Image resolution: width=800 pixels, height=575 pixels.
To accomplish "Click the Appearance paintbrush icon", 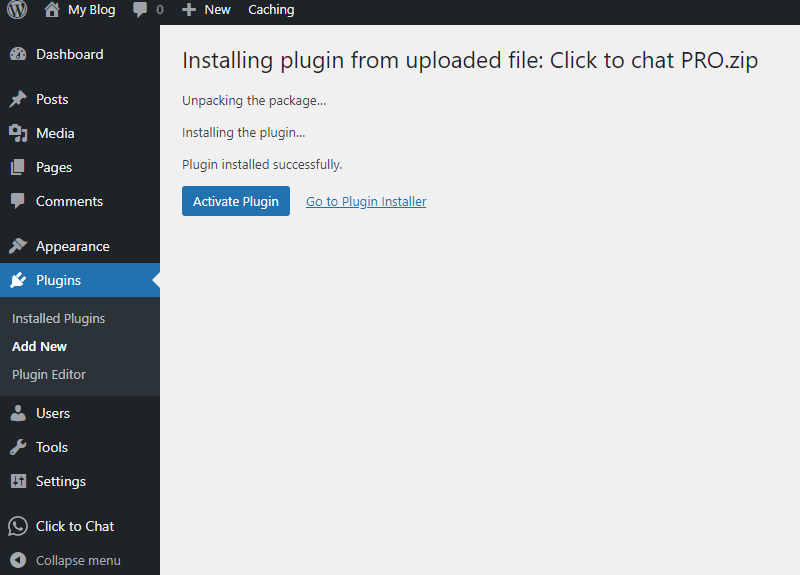I will click(18, 246).
